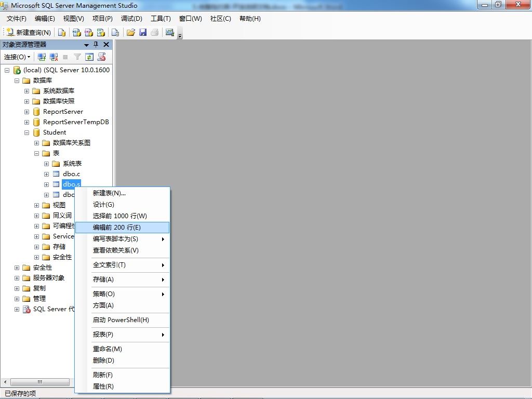This screenshot has height=399, width=532.
Task: Expand the 系统数据库 folder
Action: pyautogui.click(x=26, y=91)
